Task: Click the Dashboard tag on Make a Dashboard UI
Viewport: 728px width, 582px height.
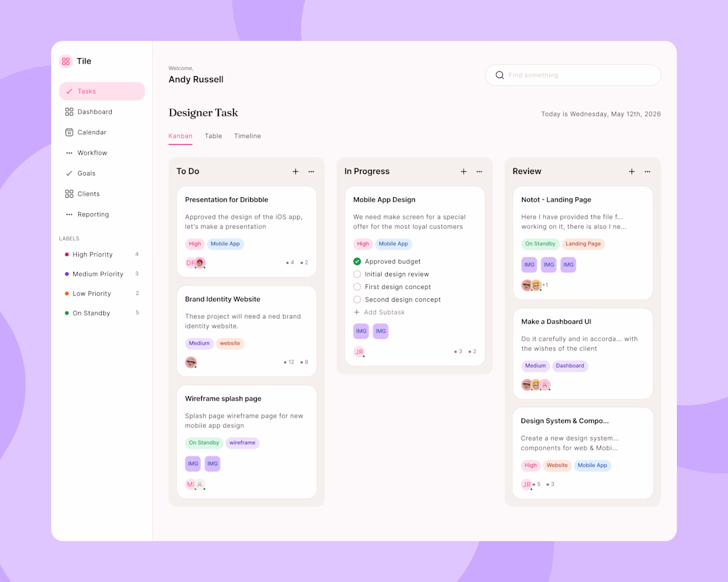Action: [570, 366]
